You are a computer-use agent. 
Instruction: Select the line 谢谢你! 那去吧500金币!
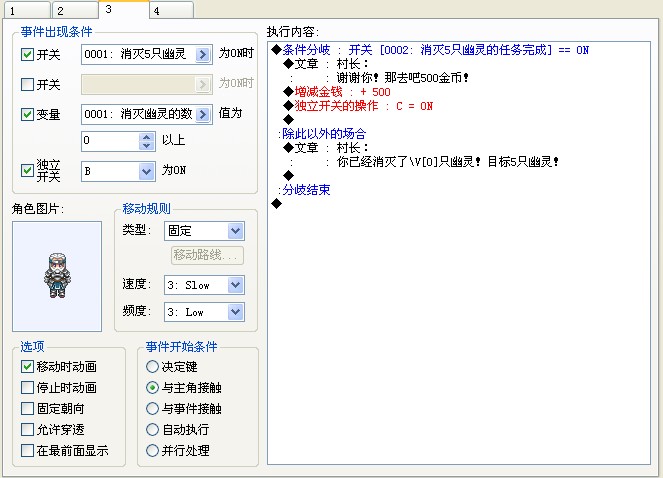point(402,78)
